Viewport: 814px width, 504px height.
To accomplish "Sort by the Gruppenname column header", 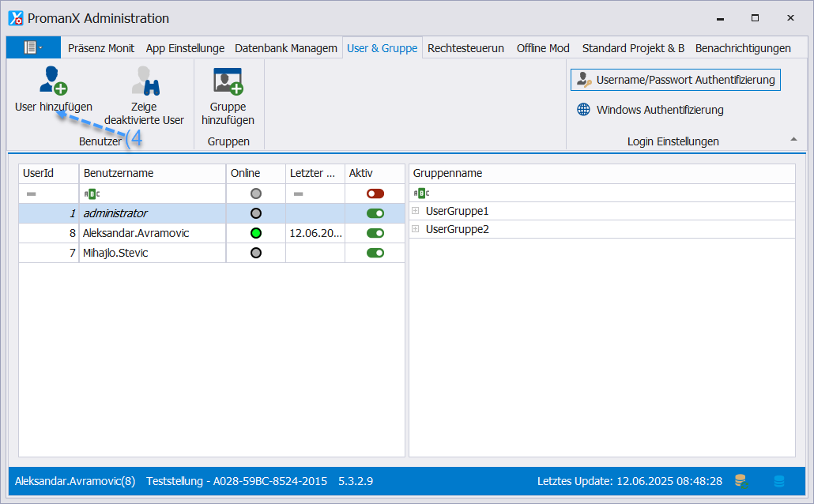I will click(x=602, y=173).
